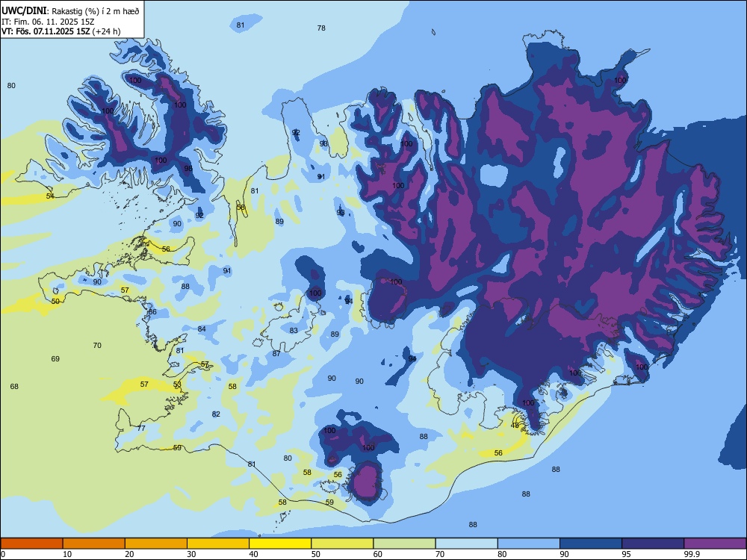Select the golden 30–40 legend swatch
This screenshot has height=560, width=747.
tap(218, 544)
